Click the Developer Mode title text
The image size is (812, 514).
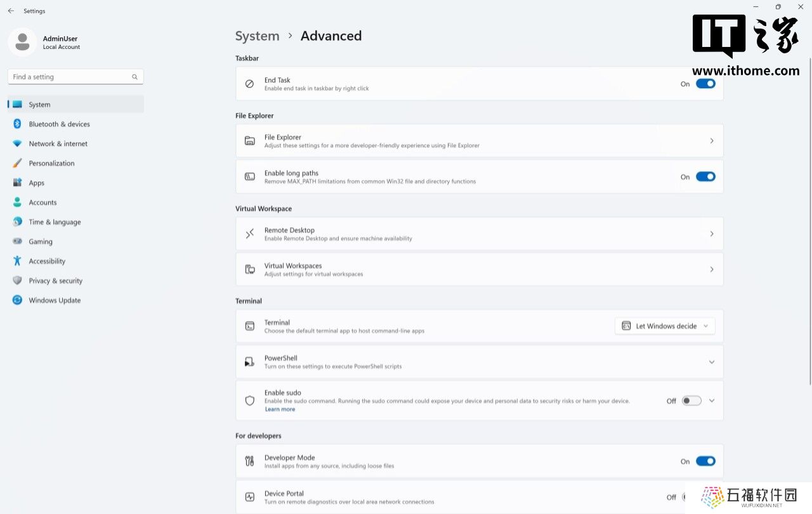point(289,458)
